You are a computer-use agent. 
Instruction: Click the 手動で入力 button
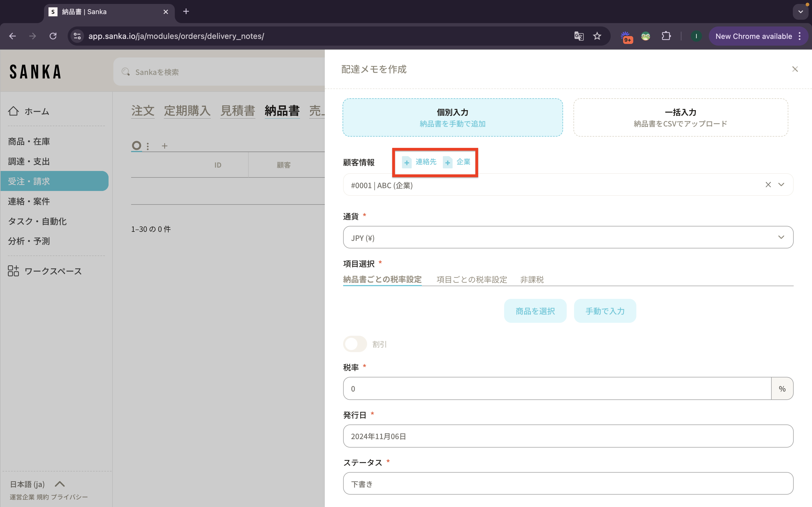605,311
